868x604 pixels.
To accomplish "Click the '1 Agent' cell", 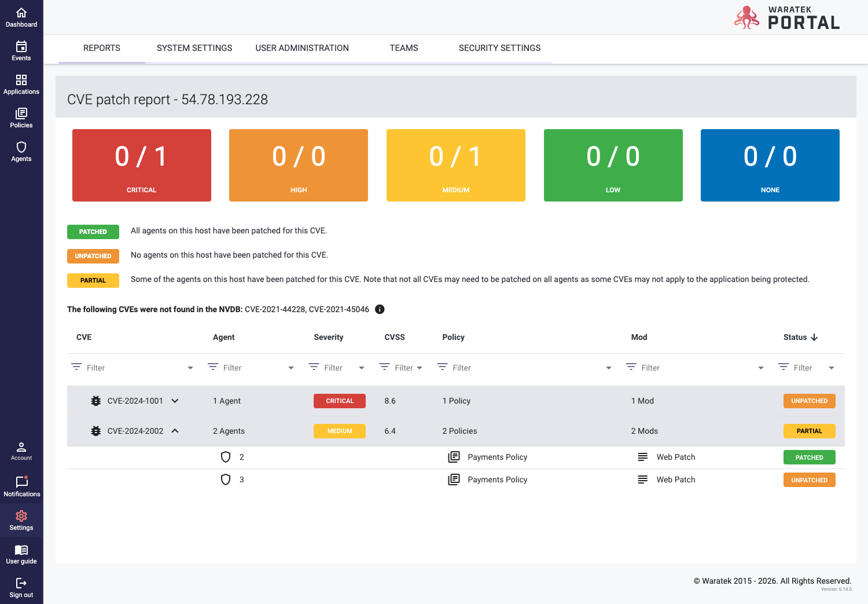I will coord(227,401).
